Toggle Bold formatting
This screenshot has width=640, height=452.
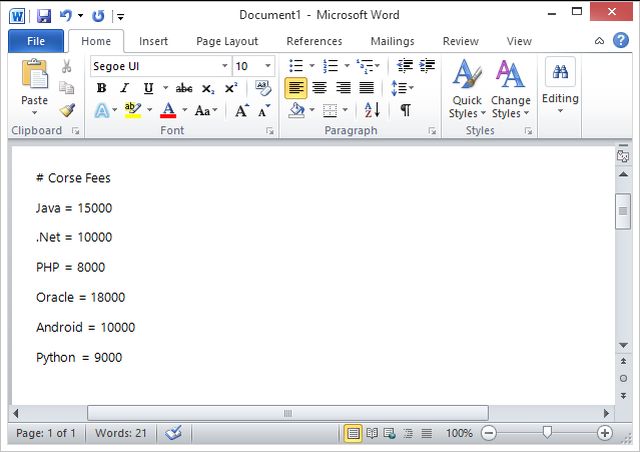[x=101, y=88]
